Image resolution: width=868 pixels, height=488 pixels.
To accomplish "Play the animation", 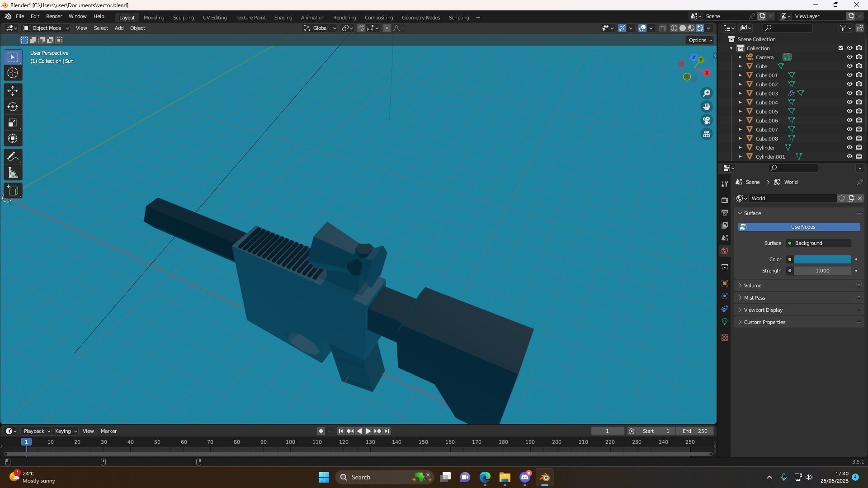I will (x=368, y=431).
